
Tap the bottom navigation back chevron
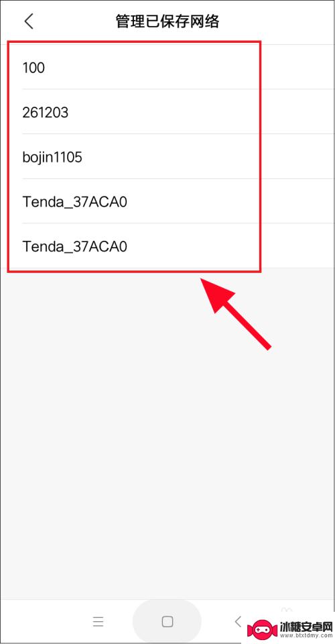[238, 621]
